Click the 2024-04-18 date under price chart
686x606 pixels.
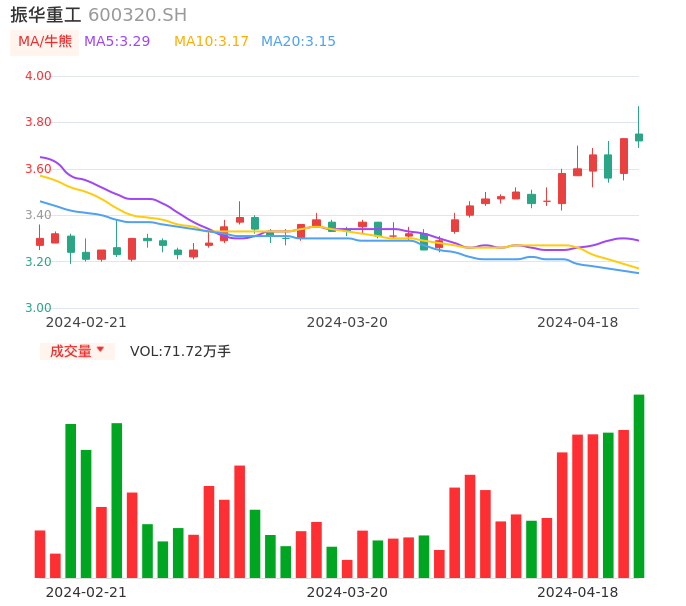tap(578, 322)
